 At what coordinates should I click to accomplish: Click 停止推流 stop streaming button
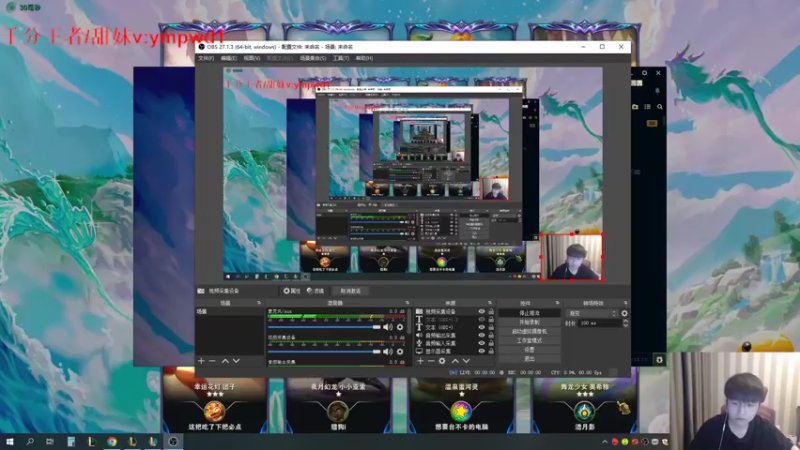point(529,313)
